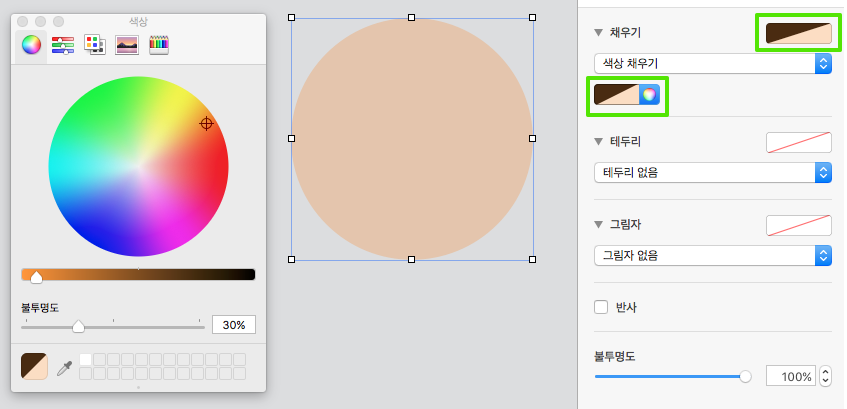This screenshot has width=847, height=409.
Task: Click the fill style preview at 채우기 header
Action: [x=798, y=33]
